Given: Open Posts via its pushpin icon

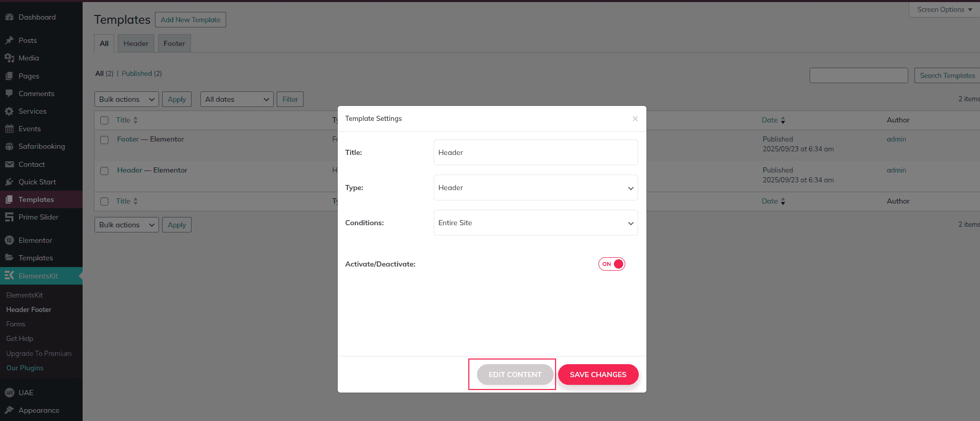Looking at the screenshot, I should (x=9, y=40).
